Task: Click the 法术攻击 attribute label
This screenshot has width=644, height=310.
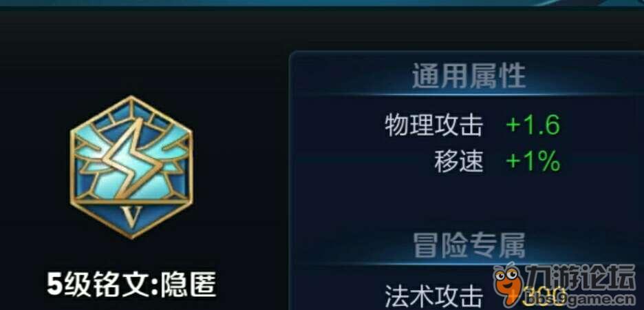Action: 433,294
